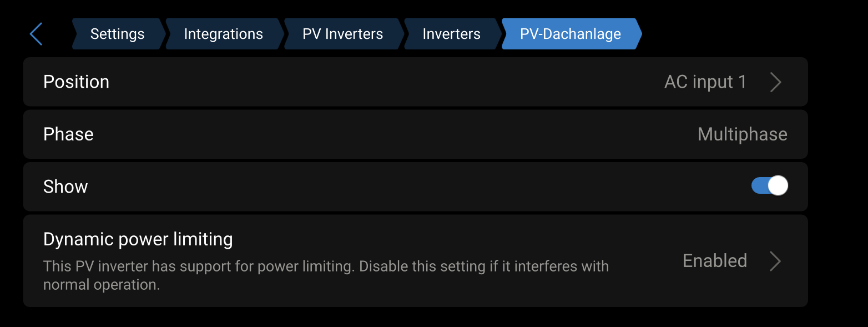Jump to the PV Inverters breadcrumb

coord(342,34)
